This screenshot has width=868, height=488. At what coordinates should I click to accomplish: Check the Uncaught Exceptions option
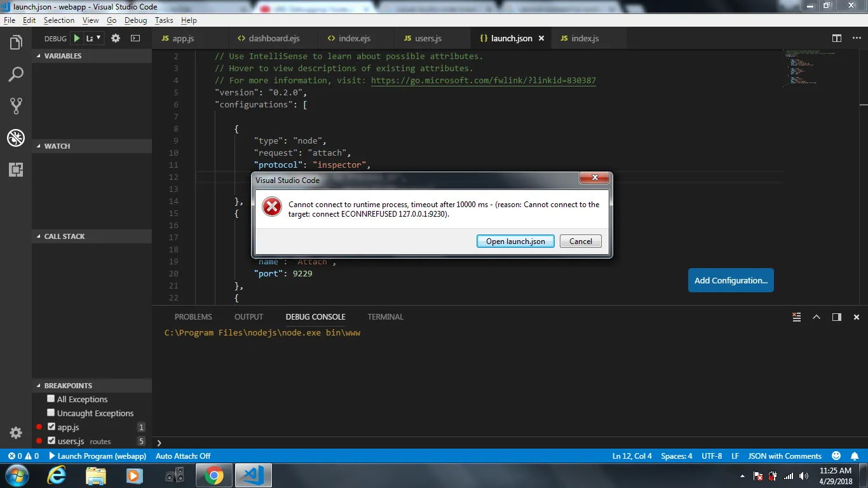51,413
